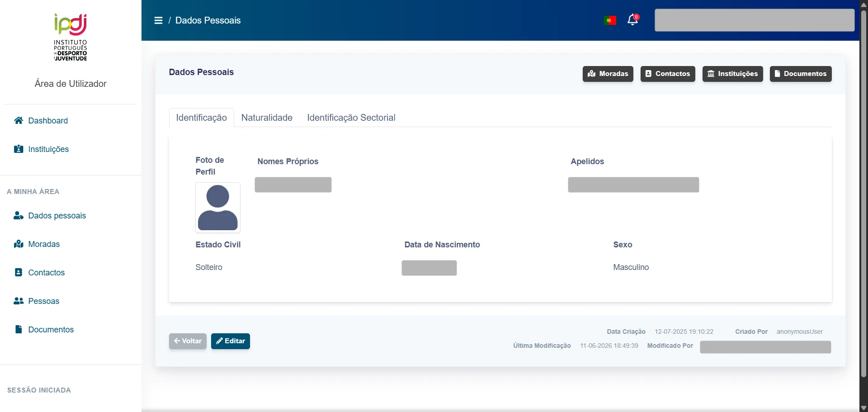Image resolution: width=868 pixels, height=412 pixels.
Task: Open the Moradas button at top
Action: coord(608,74)
